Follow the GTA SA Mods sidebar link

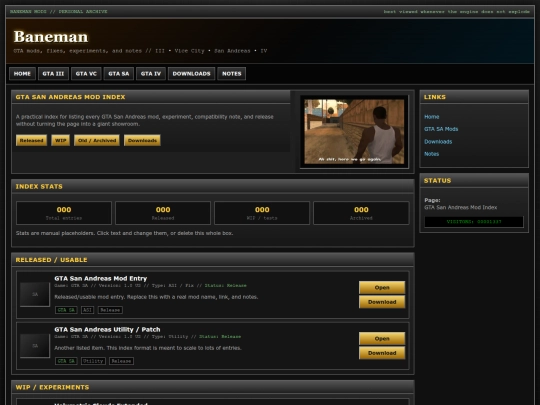point(441,129)
